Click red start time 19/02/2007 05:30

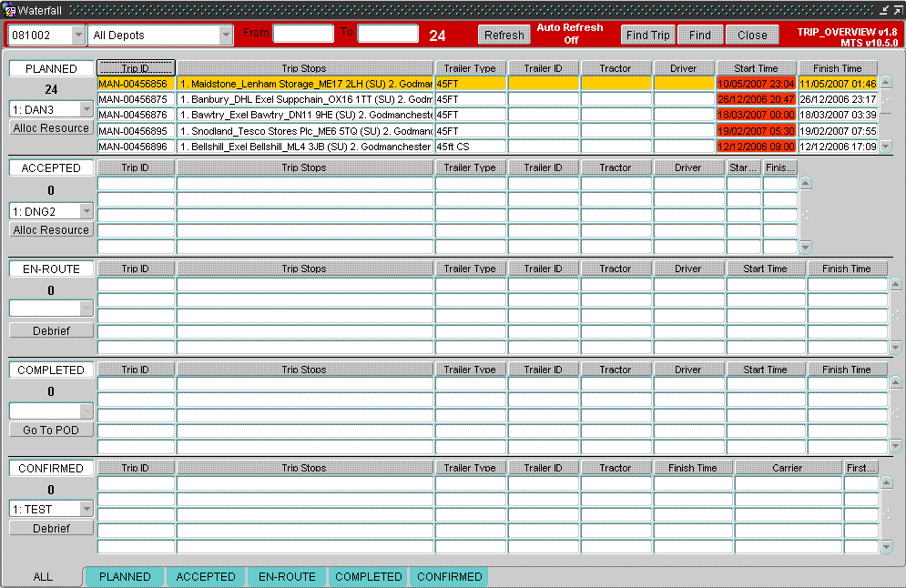pos(757,131)
